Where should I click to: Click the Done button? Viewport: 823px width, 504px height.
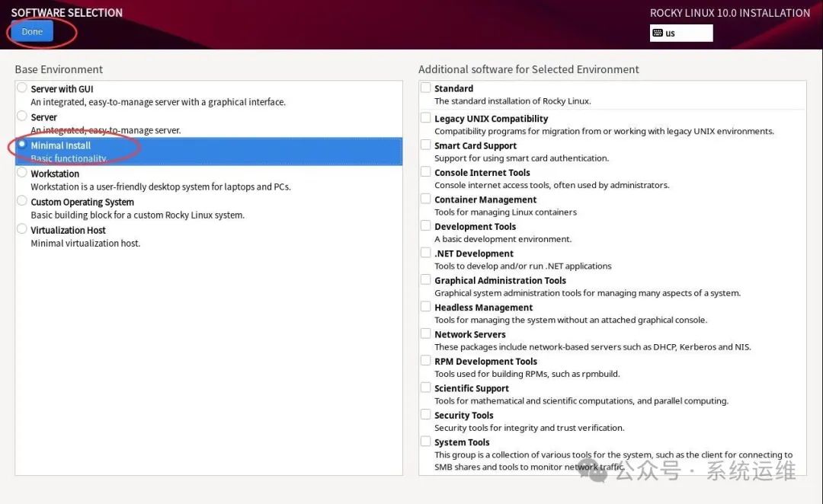[32, 31]
